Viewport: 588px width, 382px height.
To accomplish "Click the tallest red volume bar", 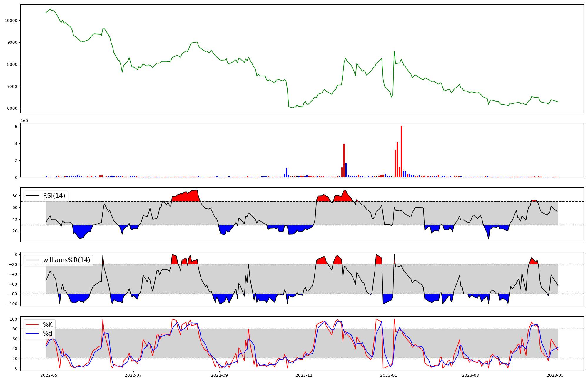I will coord(401,151).
